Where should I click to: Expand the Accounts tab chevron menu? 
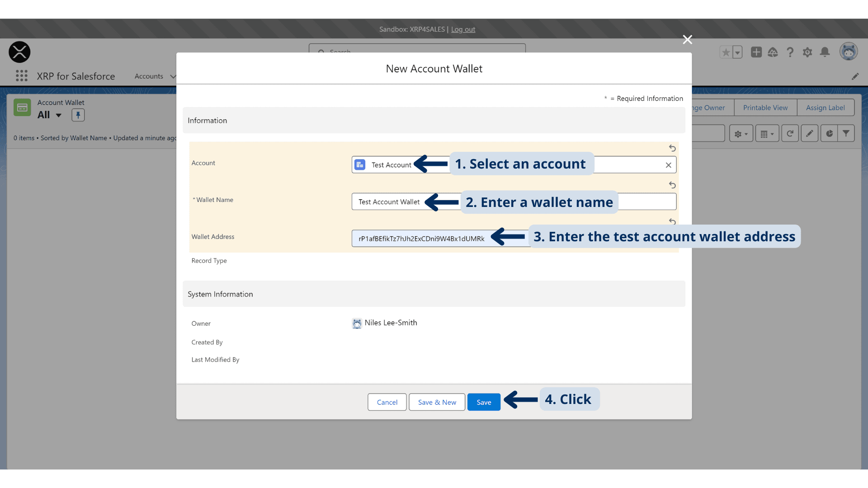[x=172, y=76]
